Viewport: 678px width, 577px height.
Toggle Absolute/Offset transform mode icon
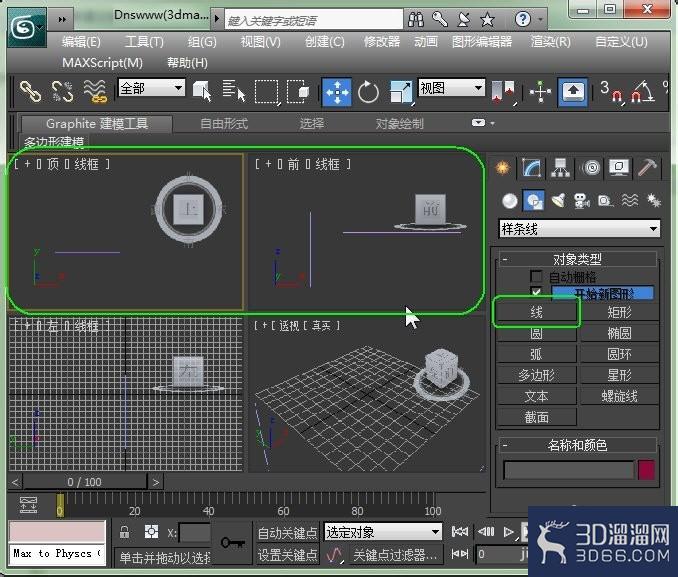[x=151, y=532]
